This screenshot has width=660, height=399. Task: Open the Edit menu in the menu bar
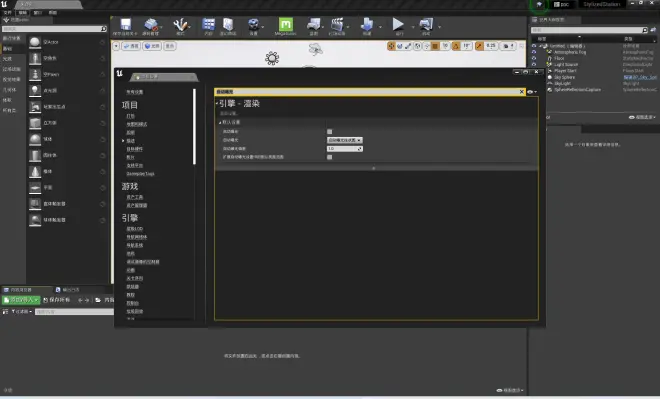click(x=23, y=13)
